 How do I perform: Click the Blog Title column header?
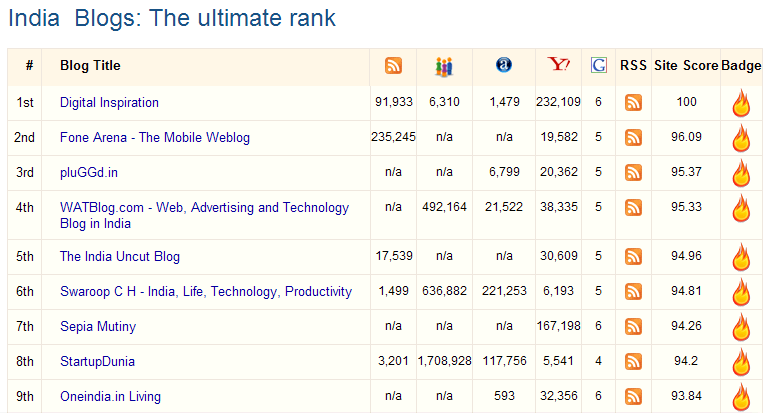click(x=90, y=66)
